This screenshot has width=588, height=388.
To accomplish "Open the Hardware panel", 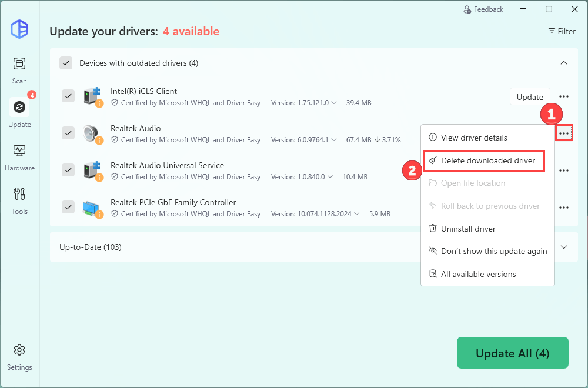I will click(19, 156).
